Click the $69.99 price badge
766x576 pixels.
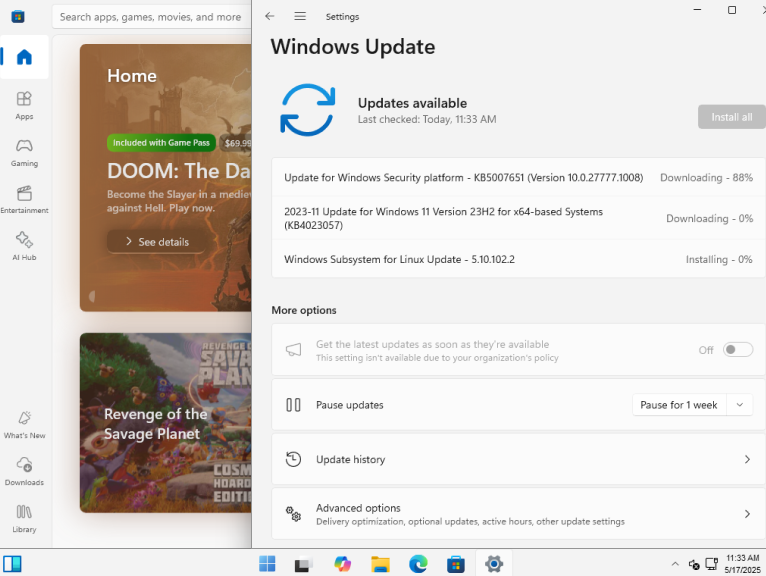click(235, 143)
